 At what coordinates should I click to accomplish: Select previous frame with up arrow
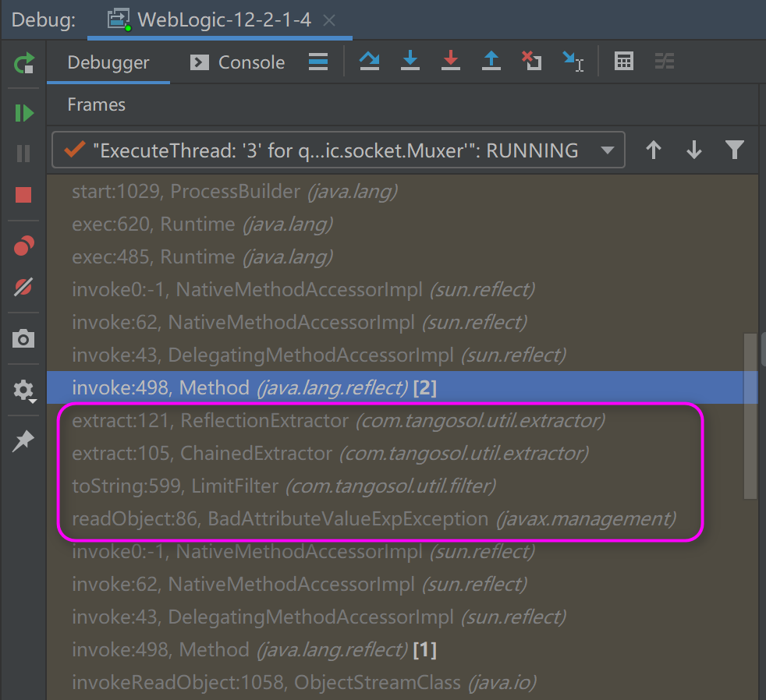[x=653, y=150]
